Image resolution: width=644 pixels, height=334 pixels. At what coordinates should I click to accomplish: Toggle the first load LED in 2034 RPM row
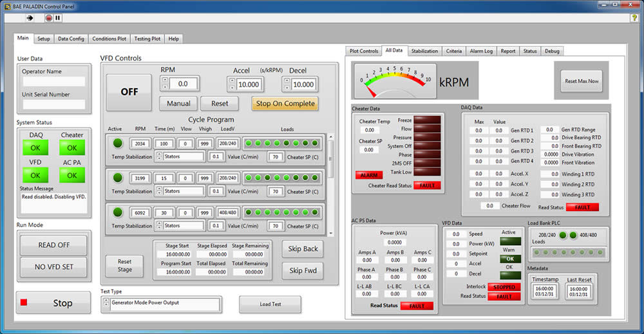(249, 144)
